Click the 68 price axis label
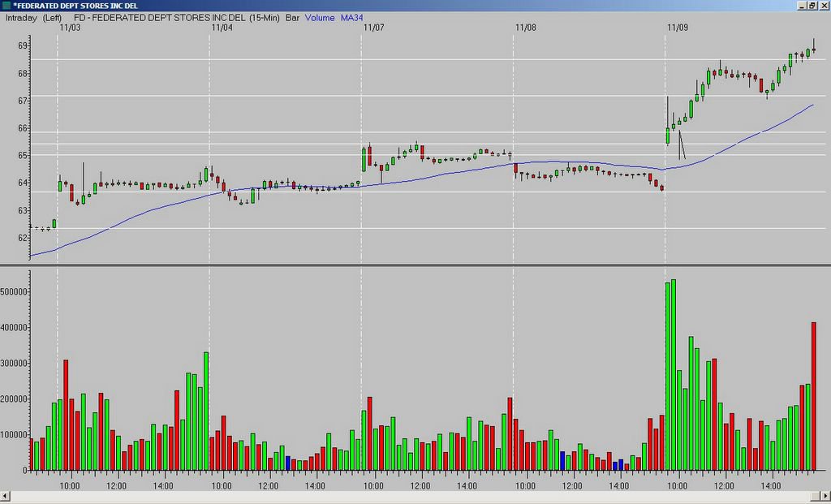 click(x=22, y=74)
